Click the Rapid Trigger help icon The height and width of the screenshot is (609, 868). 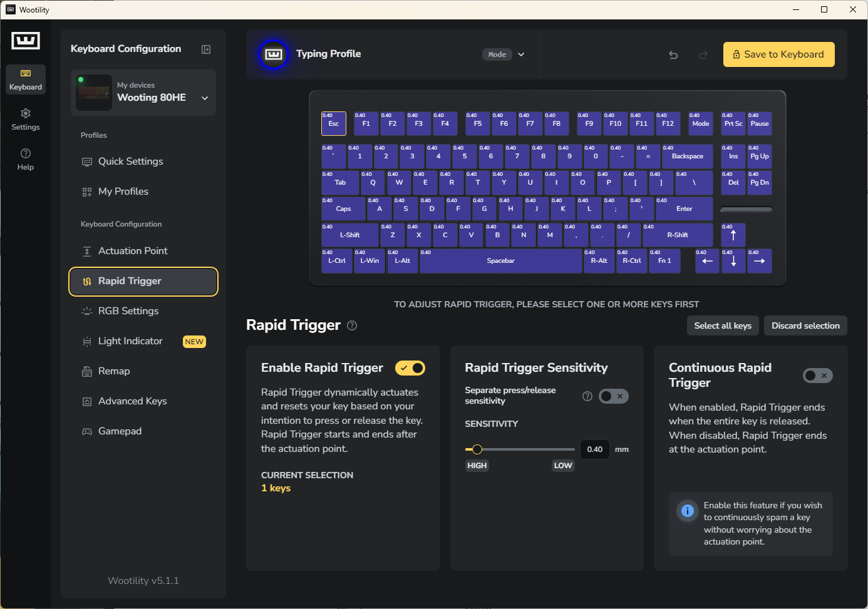pos(352,325)
